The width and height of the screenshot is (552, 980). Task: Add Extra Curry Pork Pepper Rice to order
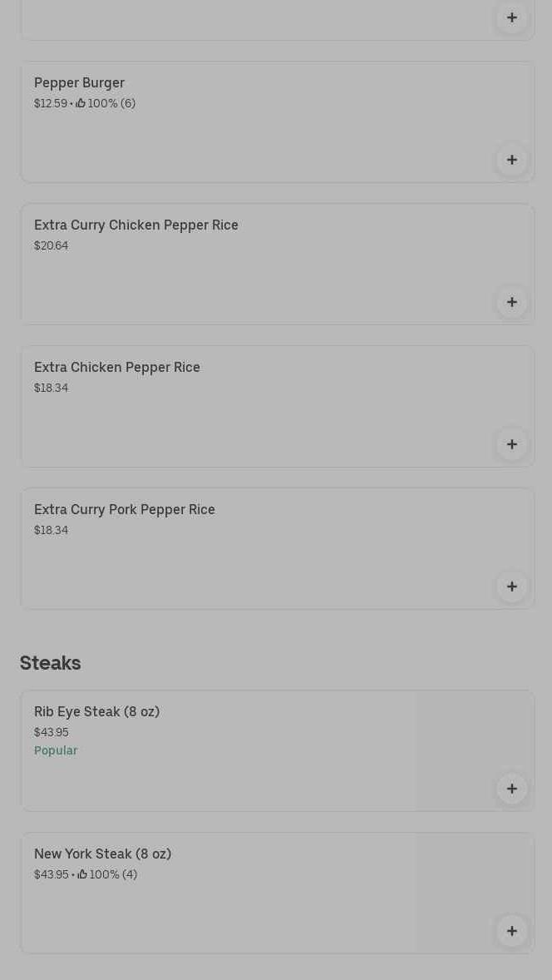point(512,587)
